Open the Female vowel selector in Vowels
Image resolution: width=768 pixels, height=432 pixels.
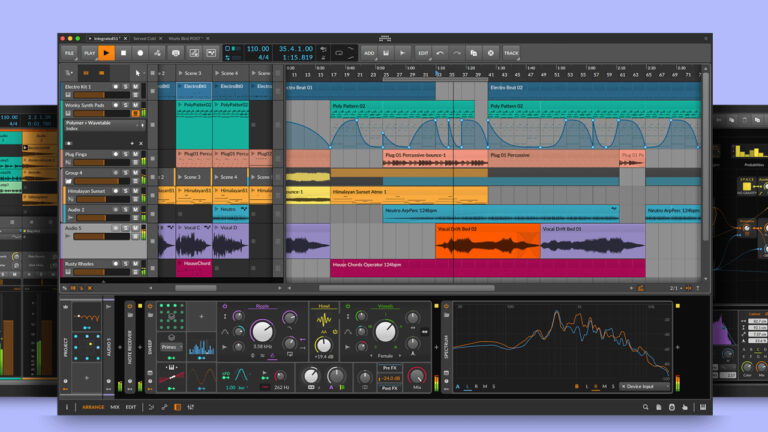pyautogui.click(x=385, y=356)
